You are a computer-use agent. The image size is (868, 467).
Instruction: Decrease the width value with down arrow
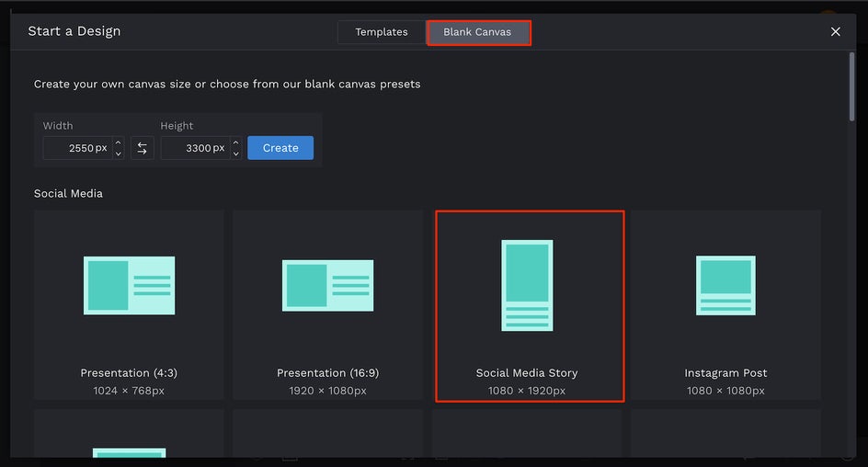pyautogui.click(x=119, y=154)
